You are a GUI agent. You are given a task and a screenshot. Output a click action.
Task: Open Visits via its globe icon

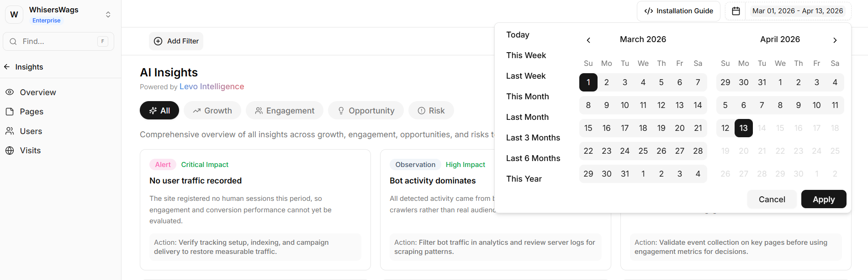10,151
